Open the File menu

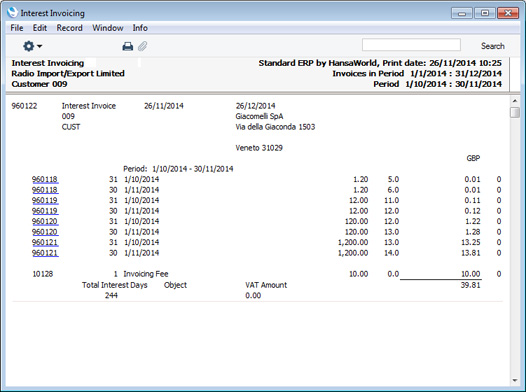(17, 28)
